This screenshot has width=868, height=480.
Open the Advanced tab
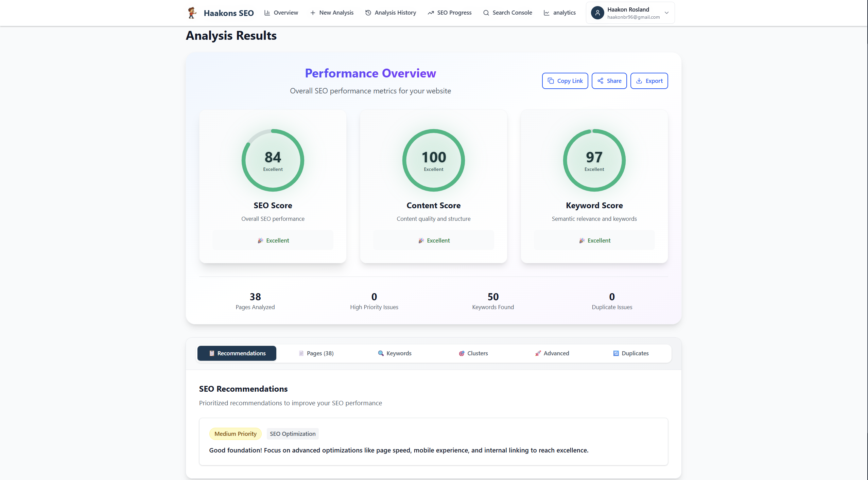pos(552,353)
